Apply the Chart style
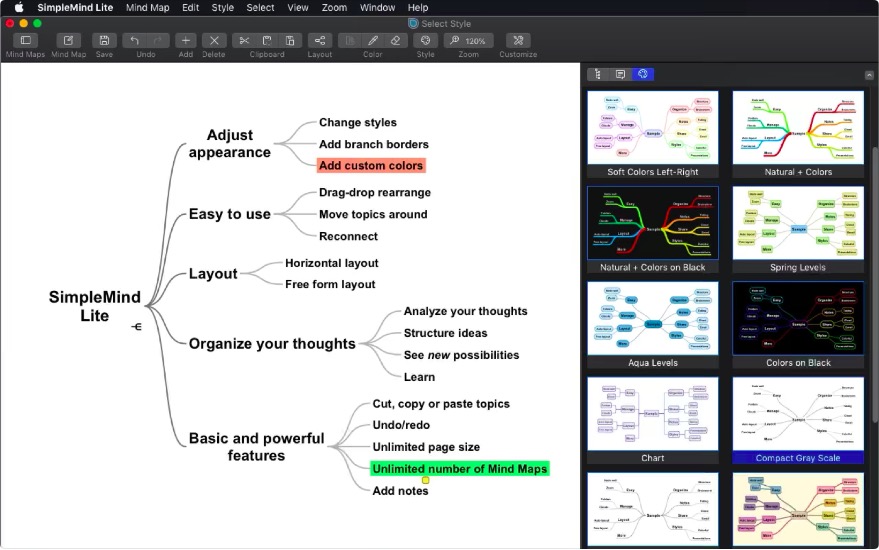The image size is (879, 550). coord(653,420)
